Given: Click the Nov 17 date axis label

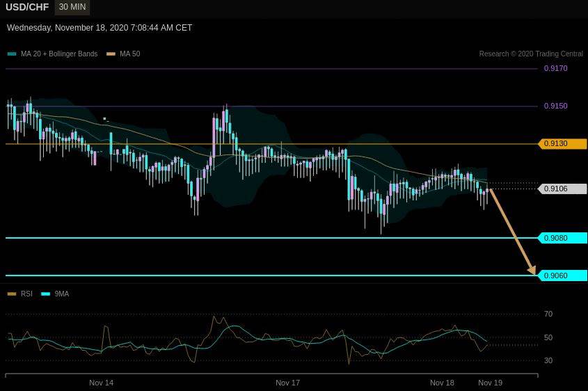Looking at the screenshot, I should (x=287, y=383).
